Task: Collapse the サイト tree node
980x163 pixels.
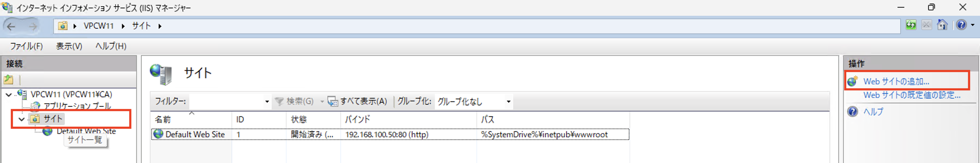Action: tap(22, 119)
